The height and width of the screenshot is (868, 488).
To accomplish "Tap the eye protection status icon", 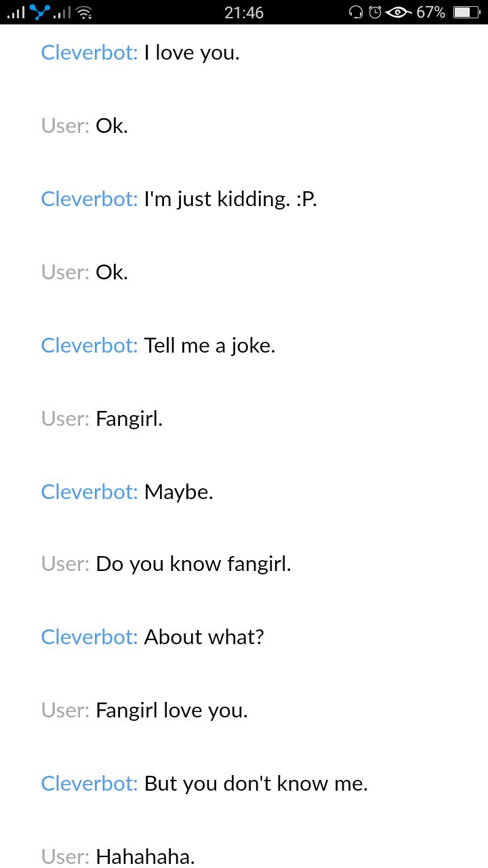I will pyautogui.click(x=398, y=12).
